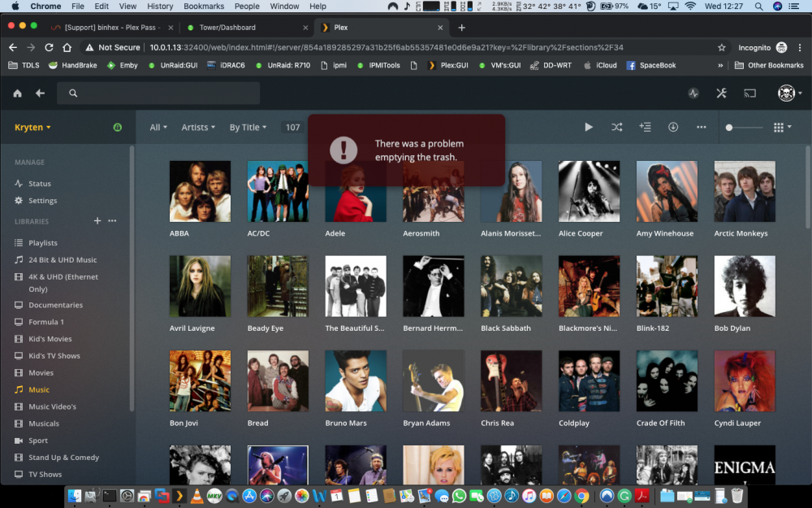Open the library more options ellipsis

tap(702, 127)
